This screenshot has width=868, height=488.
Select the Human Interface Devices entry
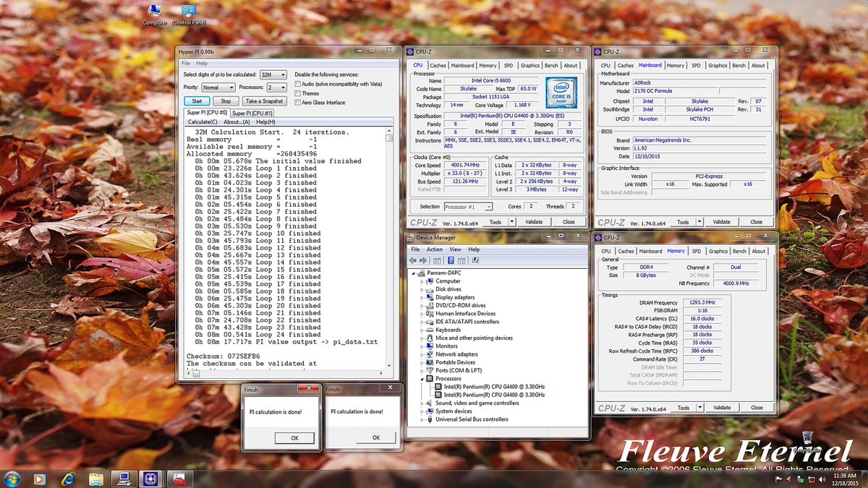coord(466,314)
